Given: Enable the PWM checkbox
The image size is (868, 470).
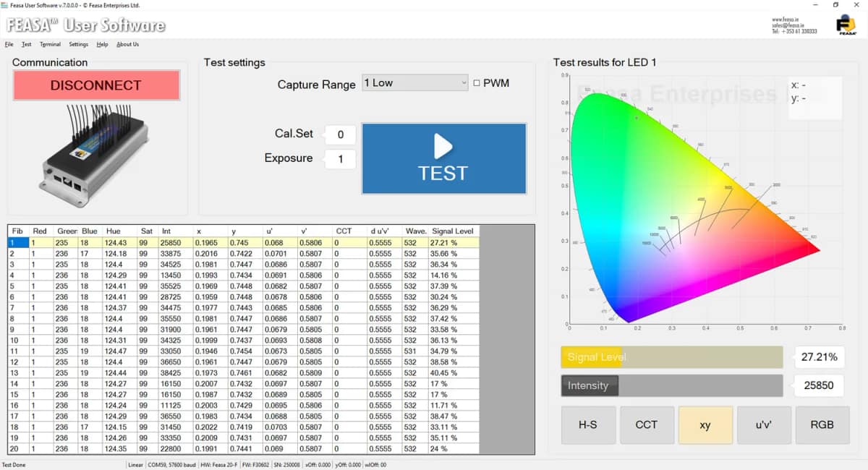Looking at the screenshot, I should coord(477,83).
